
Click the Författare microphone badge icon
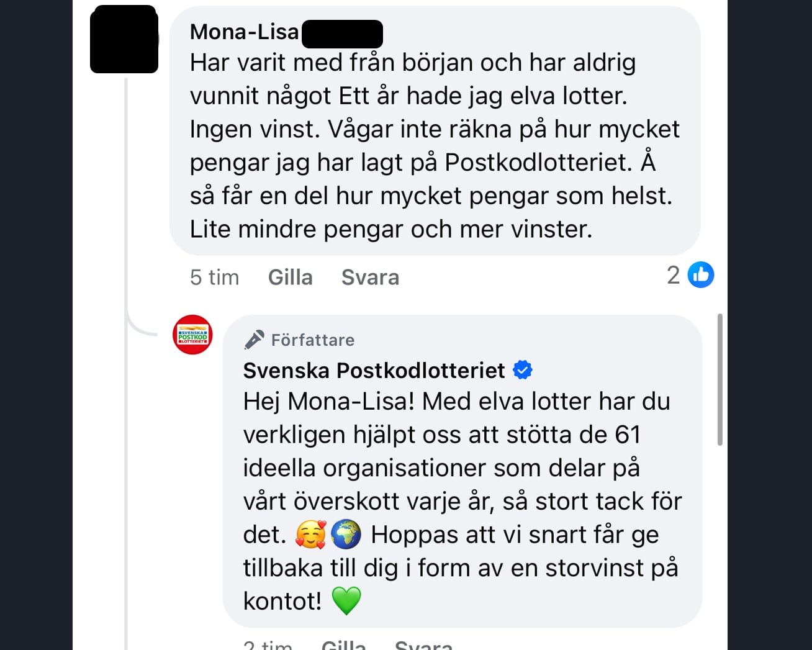tap(254, 340)
